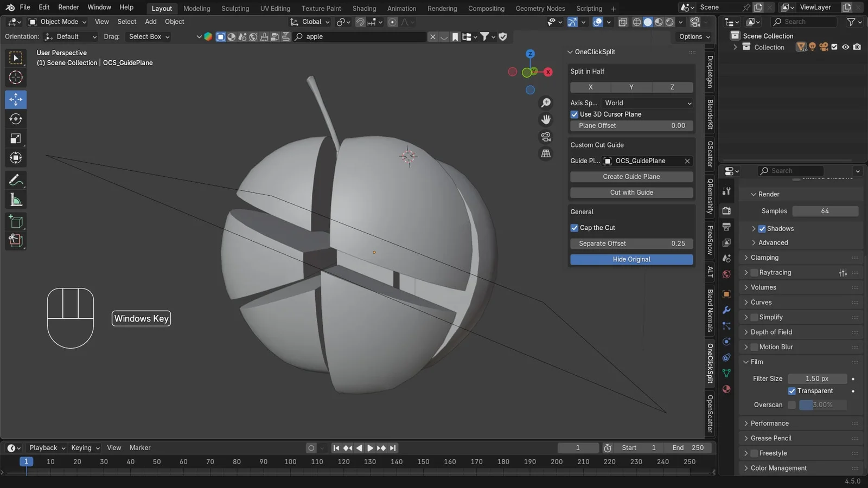
Task: Select the Measure tool
Action: 16,199
